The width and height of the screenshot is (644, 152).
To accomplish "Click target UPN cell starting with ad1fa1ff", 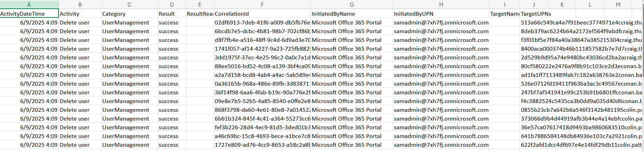I will [x=581, y=75].
